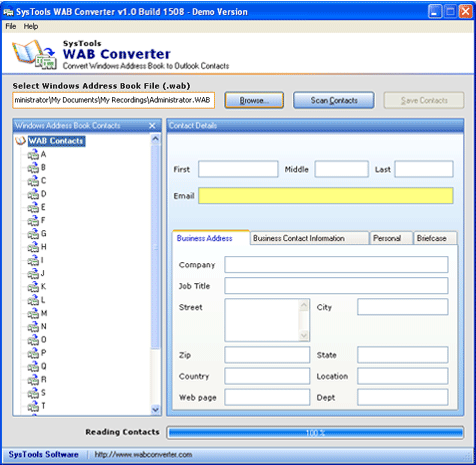Select the contact group icon for G
Screen dimensions: 476x465
(33, 234)
